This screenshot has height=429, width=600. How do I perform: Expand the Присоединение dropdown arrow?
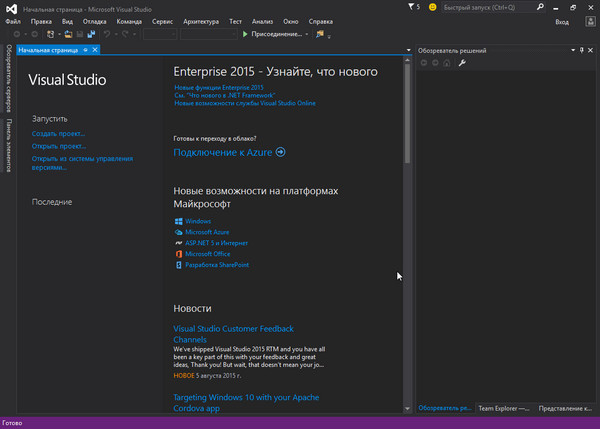coord(306,34)
